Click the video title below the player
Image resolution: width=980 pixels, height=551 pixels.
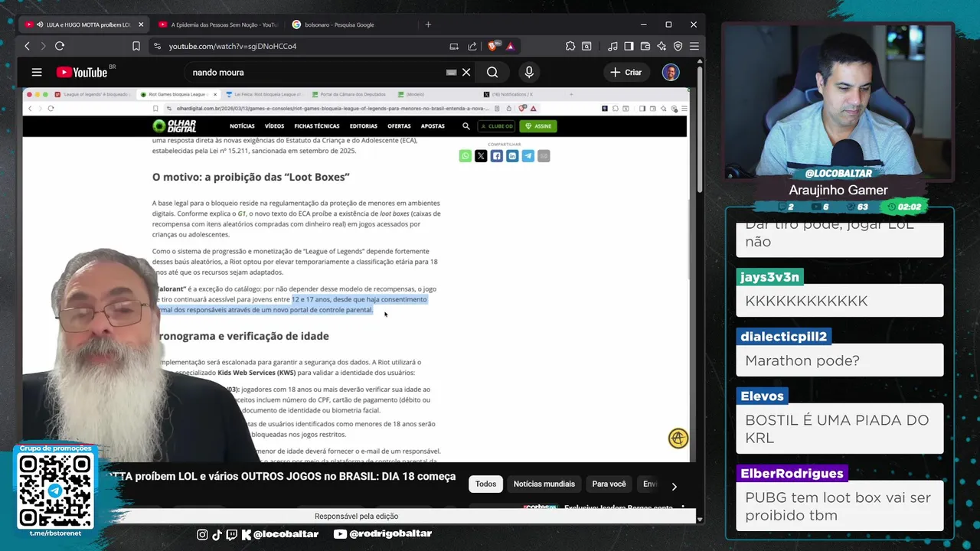(x=280, y=476)
